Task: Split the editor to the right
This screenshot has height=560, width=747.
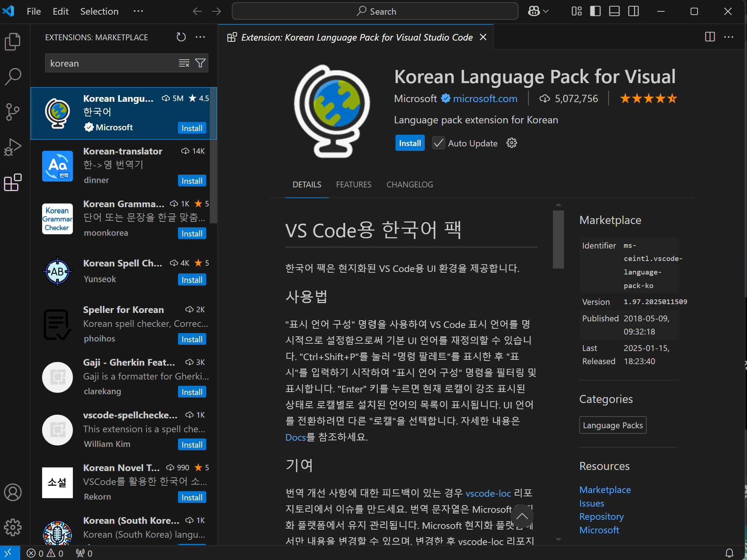Action: [710, 37]
